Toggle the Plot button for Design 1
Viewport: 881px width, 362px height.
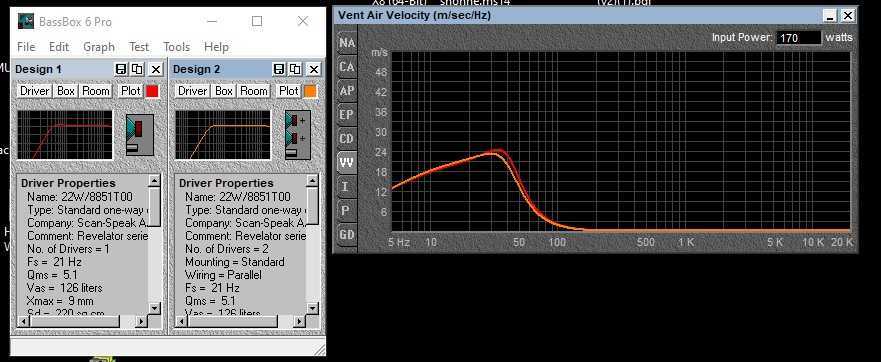(x=131, y=91)
